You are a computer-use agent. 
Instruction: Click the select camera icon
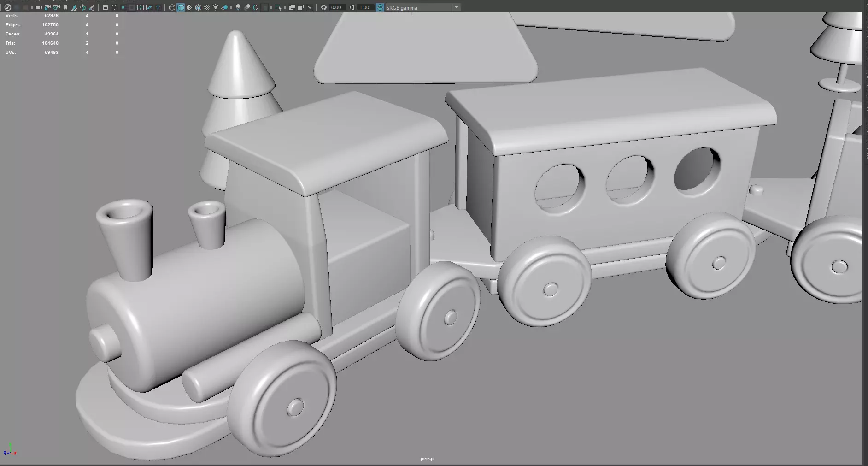point(39,7)
